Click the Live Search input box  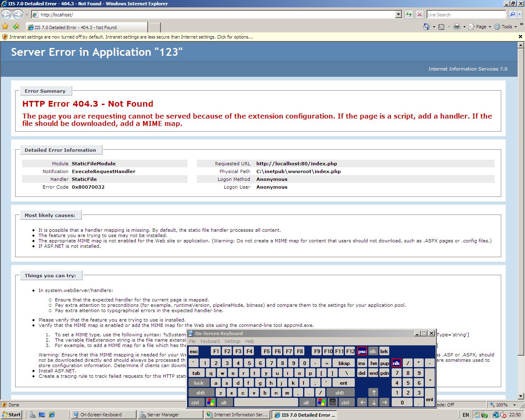coord(467,14)
